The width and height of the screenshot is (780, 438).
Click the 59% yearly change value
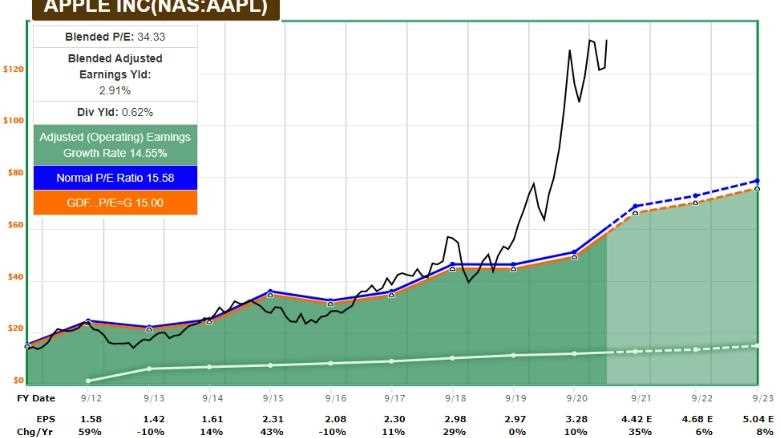tap(90, 432)
